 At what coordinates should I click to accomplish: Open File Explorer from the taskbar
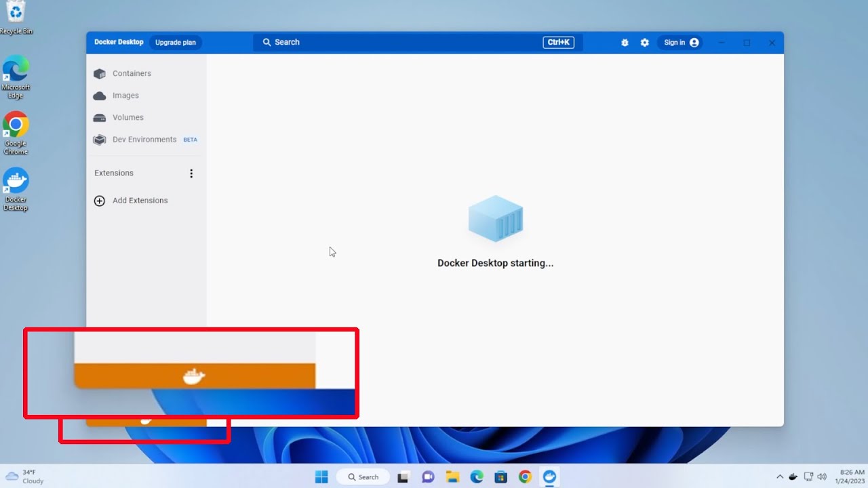coord(452,476)
